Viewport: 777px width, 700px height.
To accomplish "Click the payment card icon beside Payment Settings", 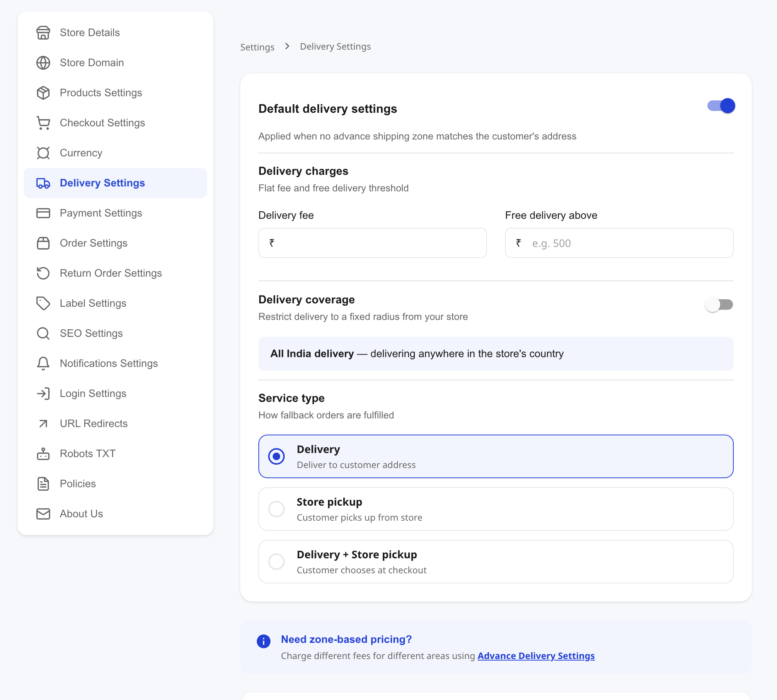I will click(43, 213).
